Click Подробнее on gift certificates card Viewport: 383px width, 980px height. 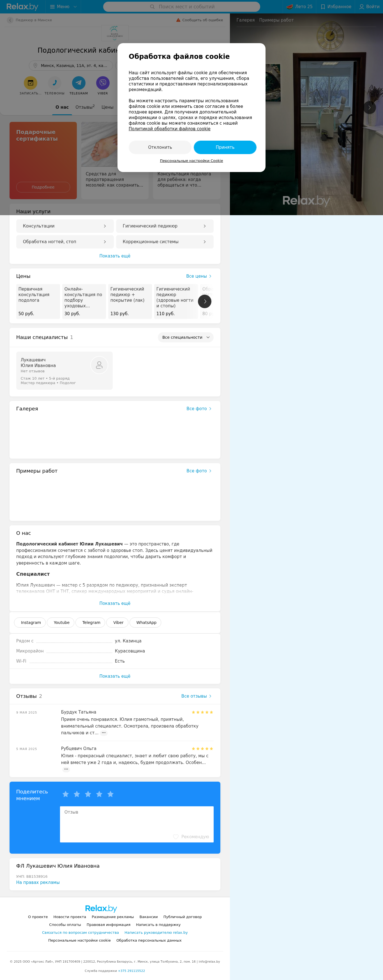(x=43, y=187)
